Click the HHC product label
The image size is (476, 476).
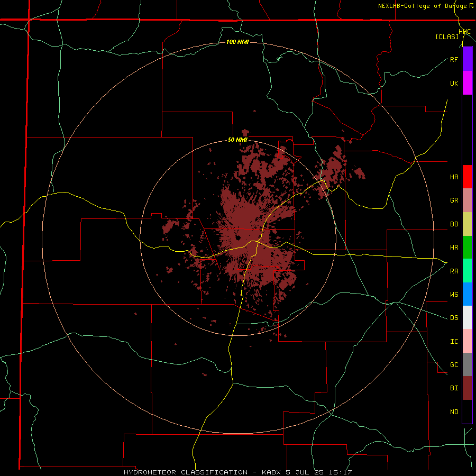[x=465, y=32]
